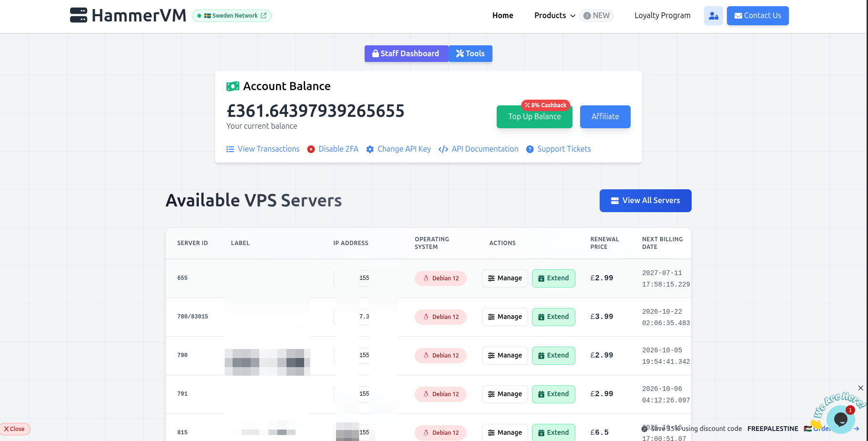Open the Tools section

pos(470,53)
